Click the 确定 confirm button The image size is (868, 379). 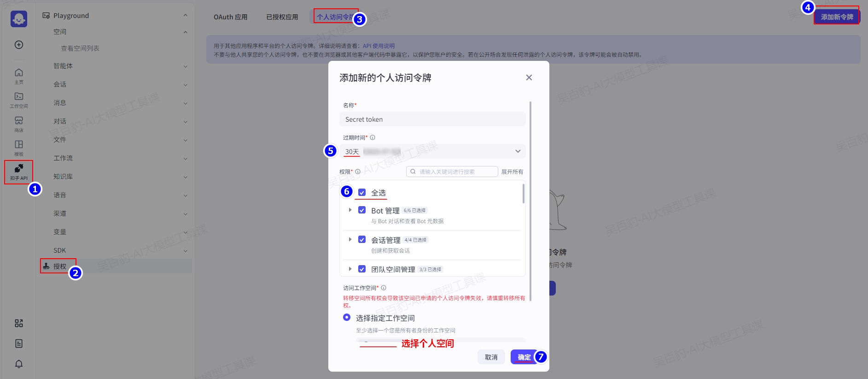tap(524, 357)
